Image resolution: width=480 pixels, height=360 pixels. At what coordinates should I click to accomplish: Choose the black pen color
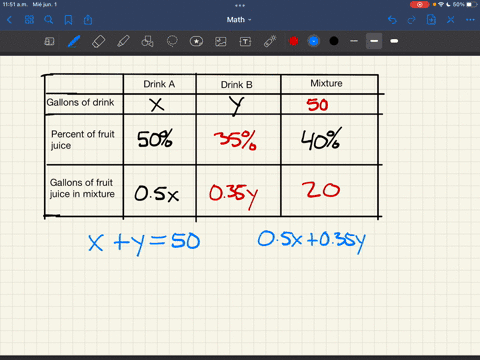(334, 41)
